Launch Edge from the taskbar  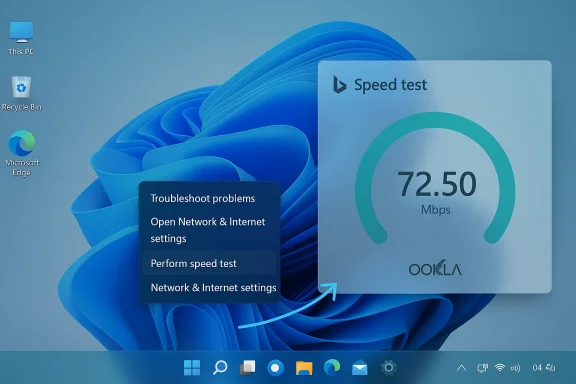pos(332,367)
